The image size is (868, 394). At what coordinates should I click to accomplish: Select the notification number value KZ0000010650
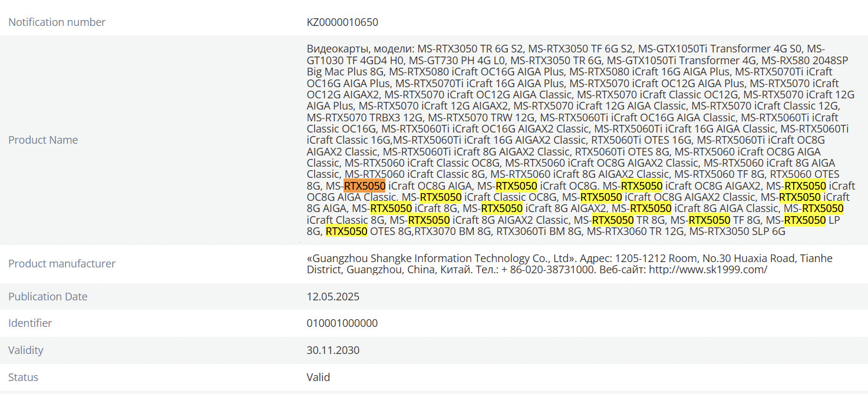click(342, 22)
